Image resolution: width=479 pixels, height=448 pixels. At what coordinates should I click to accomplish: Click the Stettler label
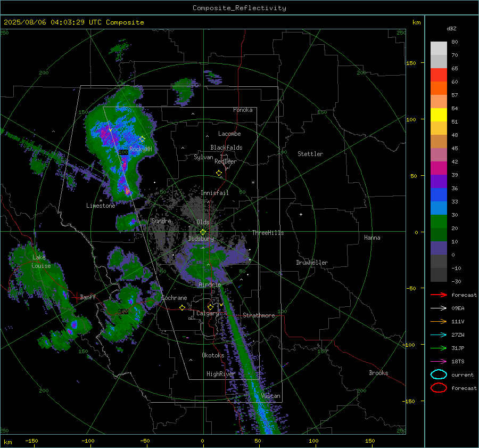(x=310, y=154)
